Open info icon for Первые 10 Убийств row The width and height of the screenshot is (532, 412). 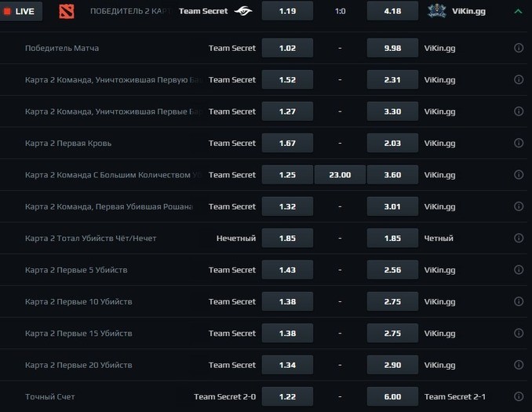[519, 301]
